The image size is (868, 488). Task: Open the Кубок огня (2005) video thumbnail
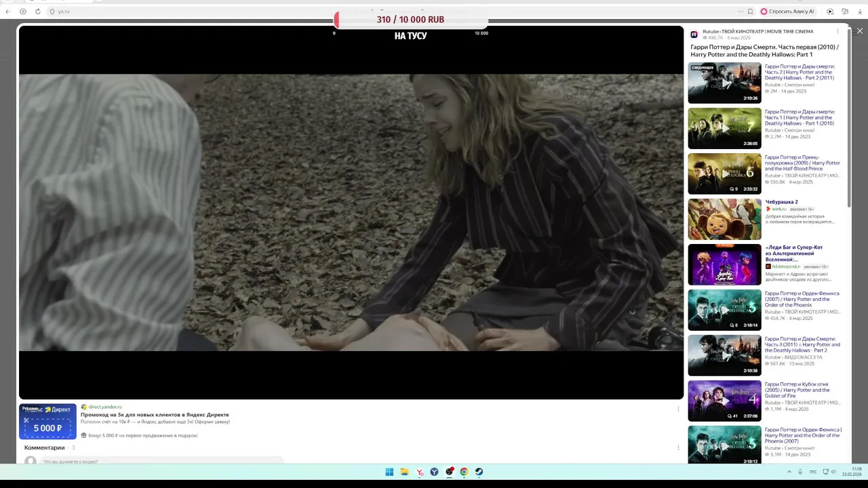click(x=724, y=401)
